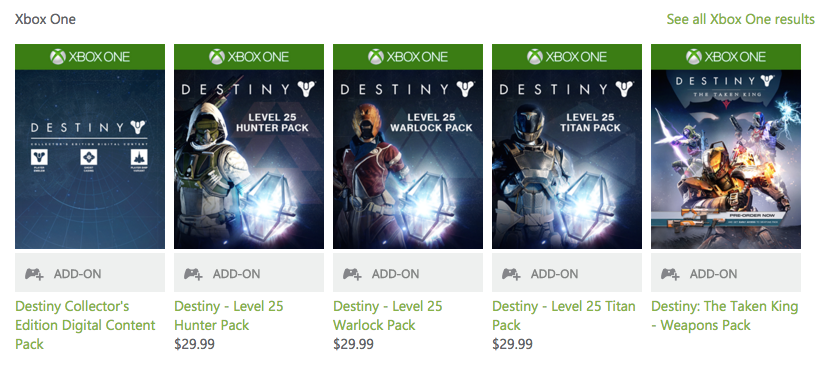This screenshot has width=840, height=366.
Task: Click the Xbox One logo above Collector's Edition
Action: tap(90, 57)
